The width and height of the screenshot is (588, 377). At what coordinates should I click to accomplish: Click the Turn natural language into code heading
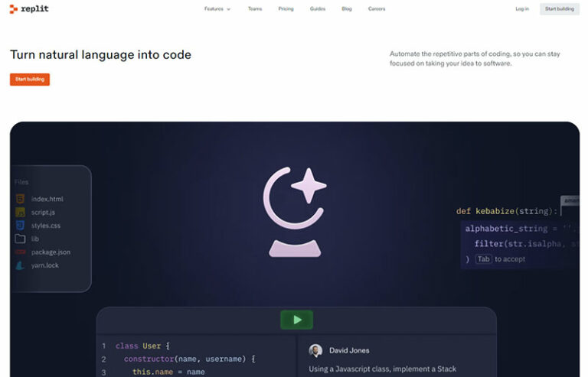click(100, 54)
